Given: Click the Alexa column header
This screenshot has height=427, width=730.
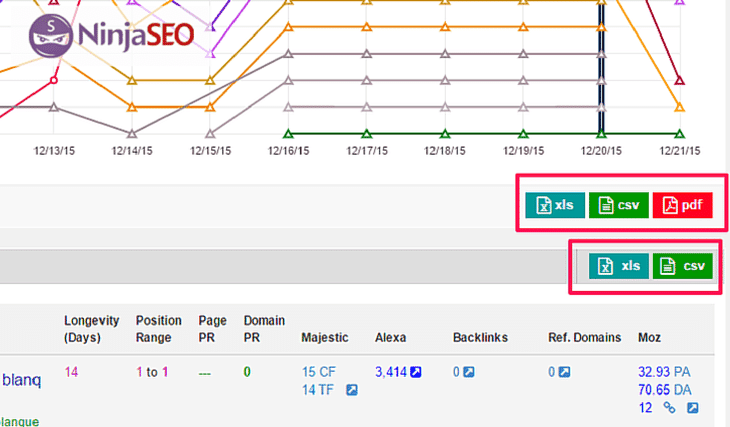Looking at the screenshot, I should 391,338.
